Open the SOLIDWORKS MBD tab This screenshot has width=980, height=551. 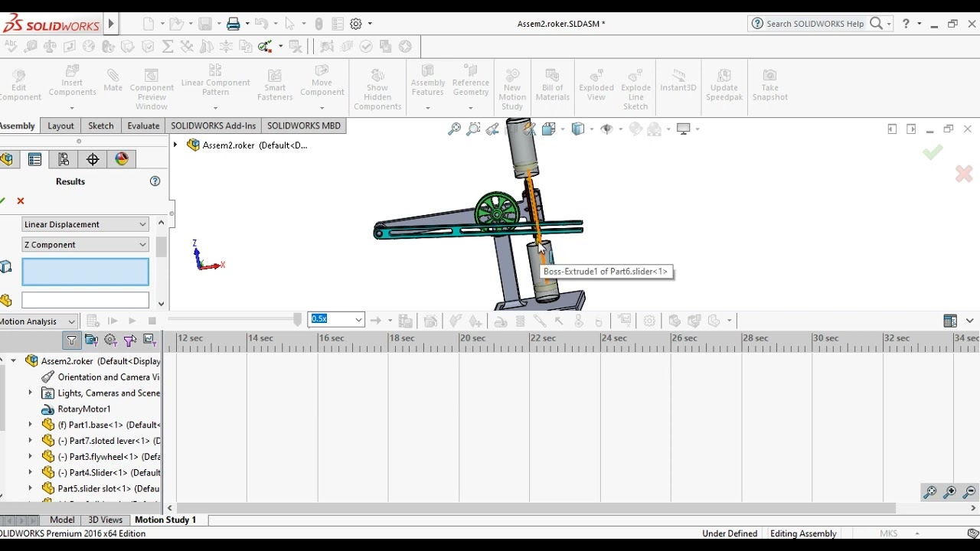[303, 126]
